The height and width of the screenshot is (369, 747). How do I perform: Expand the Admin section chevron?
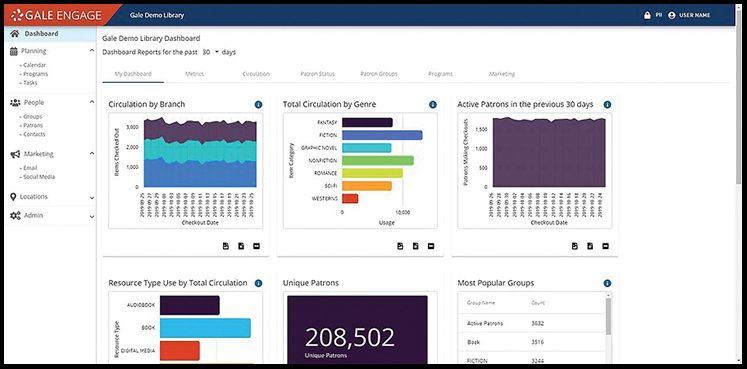pos(91,217)
